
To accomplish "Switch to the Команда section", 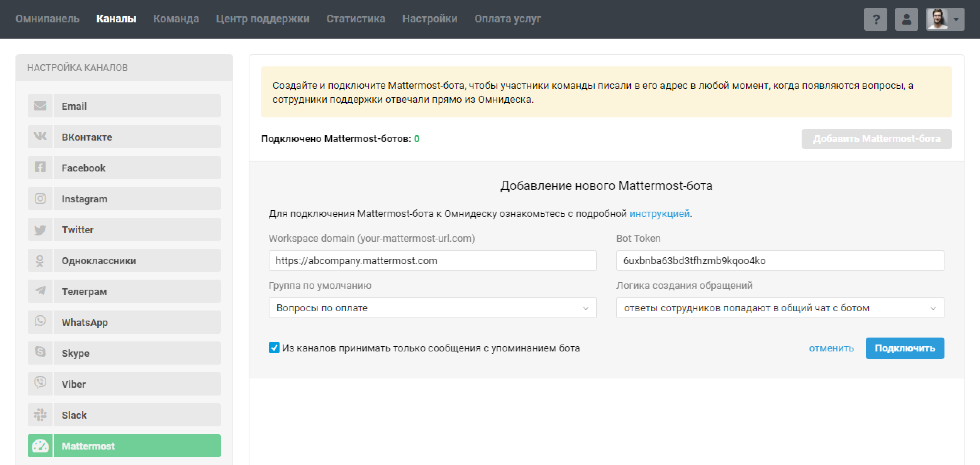I will pyautogui.click(x=176, y=19).
